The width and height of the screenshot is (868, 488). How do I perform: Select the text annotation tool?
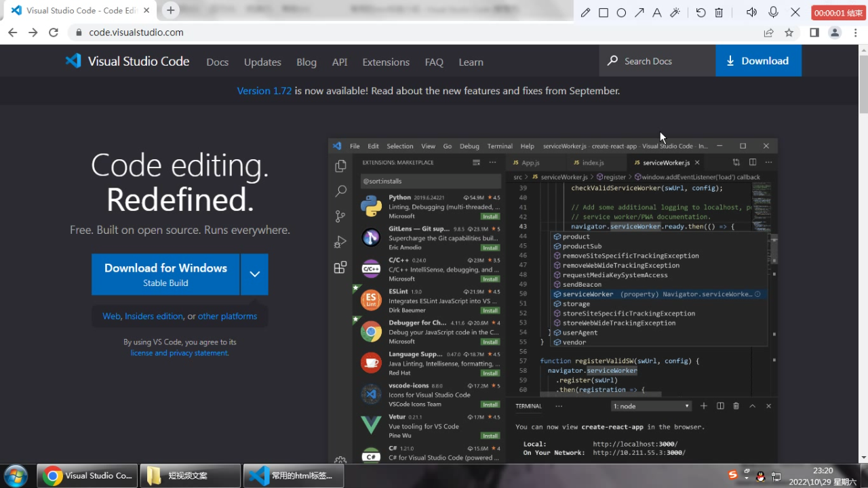pyautogui.click(x=656, y=13)
